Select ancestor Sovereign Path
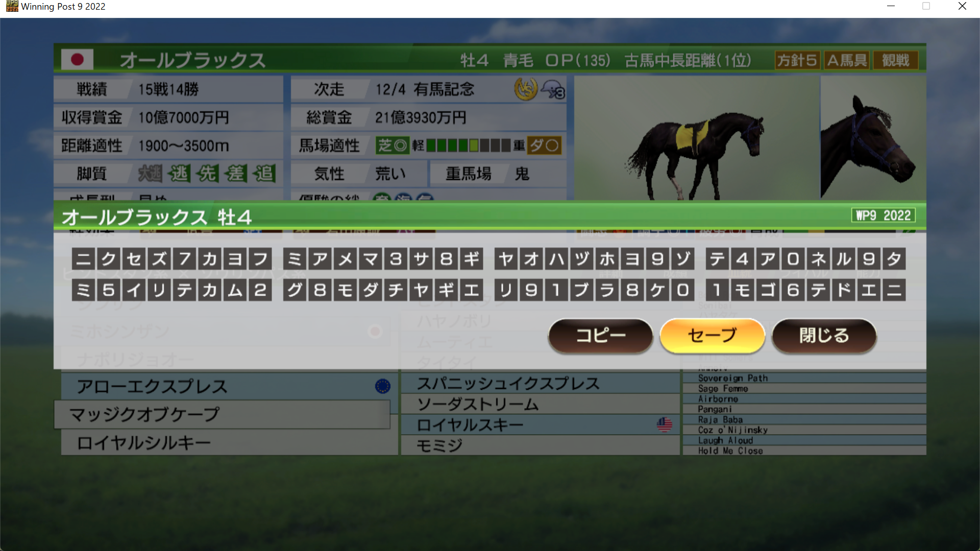980x551 pixels. pyautogui.click(x=804, y=378)
